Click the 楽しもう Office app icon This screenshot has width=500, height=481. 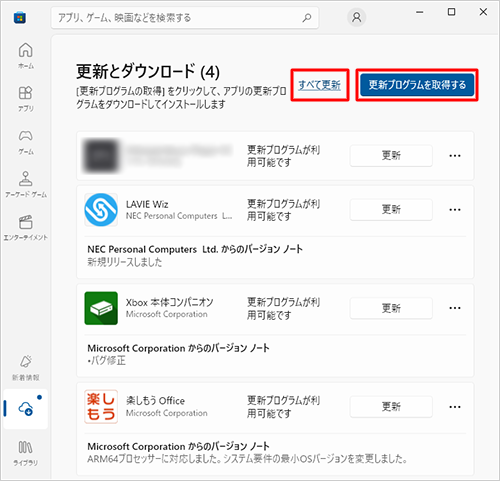pyautogui.click(x=101, y=406)
